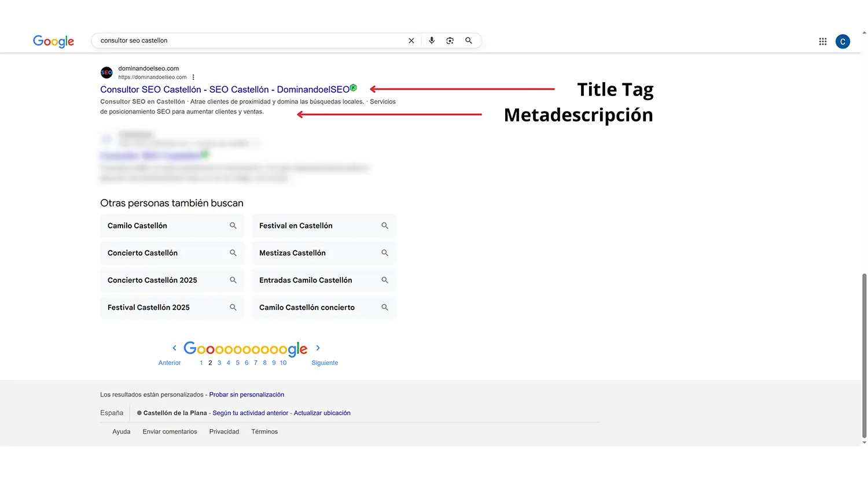This screenshot has width=868, height=488.
Task: Click "Siguiente" for next results page
Action: (325, 363)
